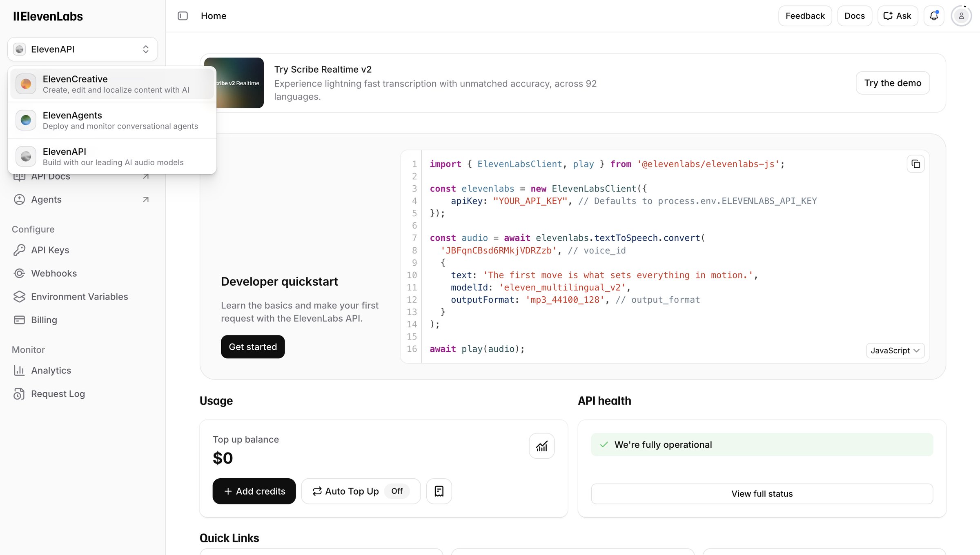This screenshot has height=555, width=980.
Task: Click the Analytics bar chart icon
Action: coord(19,371)
